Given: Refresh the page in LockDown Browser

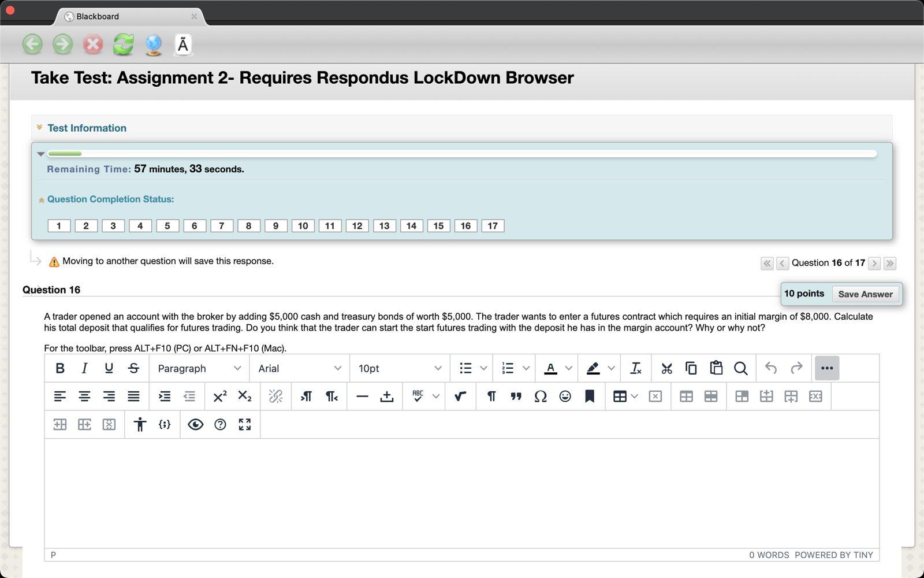Looking at the screenshot, I should tap(123, 45).
